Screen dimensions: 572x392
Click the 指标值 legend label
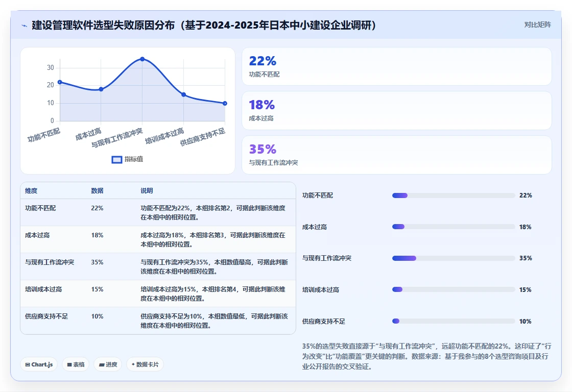click(134, 159)
